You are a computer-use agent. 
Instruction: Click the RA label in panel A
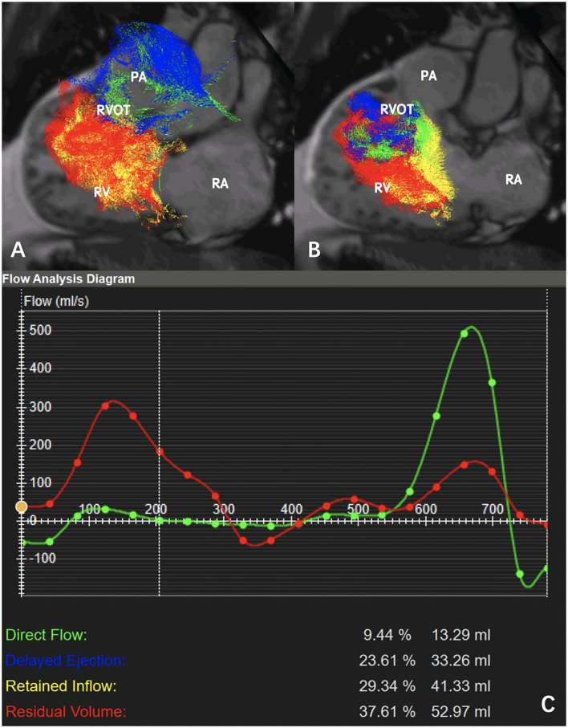(x=221, y=183)
